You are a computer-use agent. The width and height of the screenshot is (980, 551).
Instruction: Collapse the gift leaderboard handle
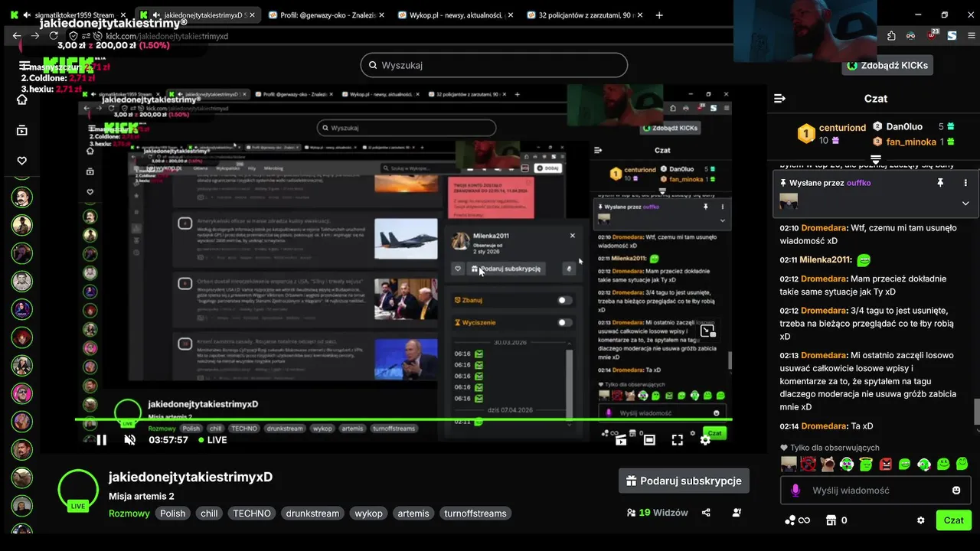876,159
